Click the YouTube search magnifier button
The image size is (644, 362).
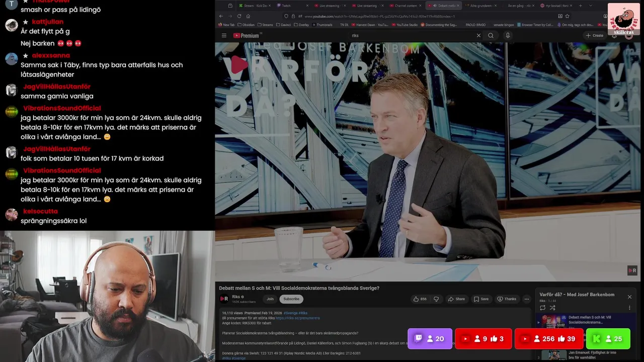tap(491, 36)
